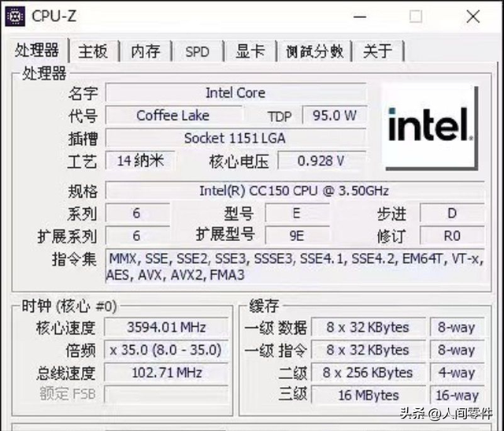Click the core voltage value 0.928 V
The height and width of the screenshot is (431, 504).
point(322,161)
